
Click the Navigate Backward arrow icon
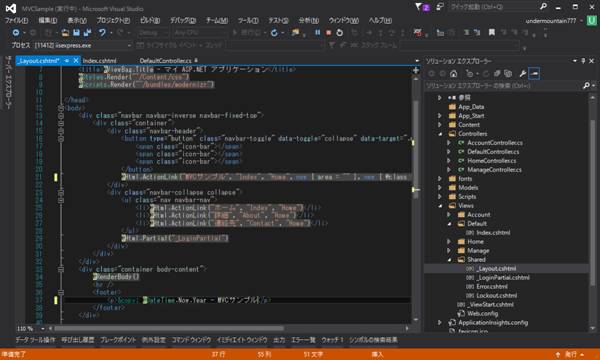click(x=16, y=33)
